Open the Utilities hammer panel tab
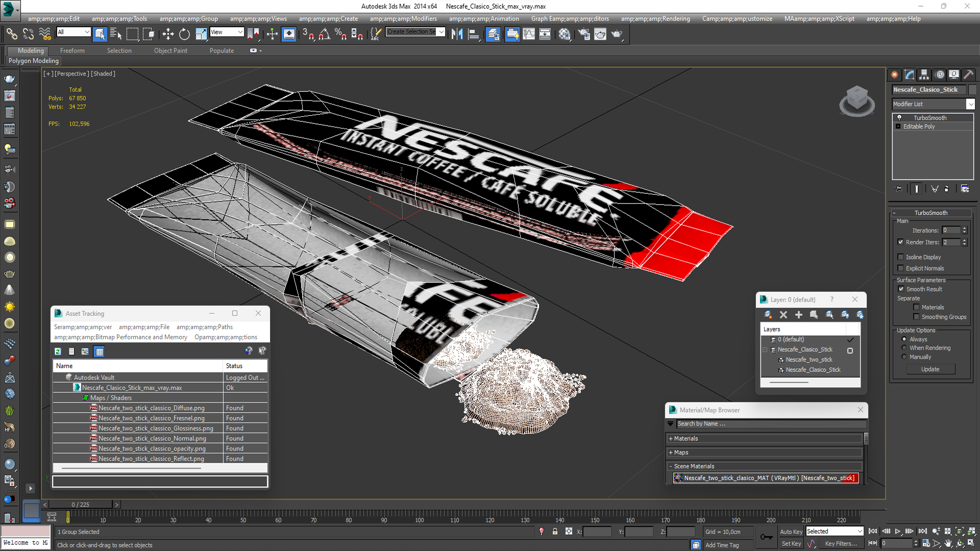Image resolution: width=980 pixels, height=551 pixels. tap(969, 74)
